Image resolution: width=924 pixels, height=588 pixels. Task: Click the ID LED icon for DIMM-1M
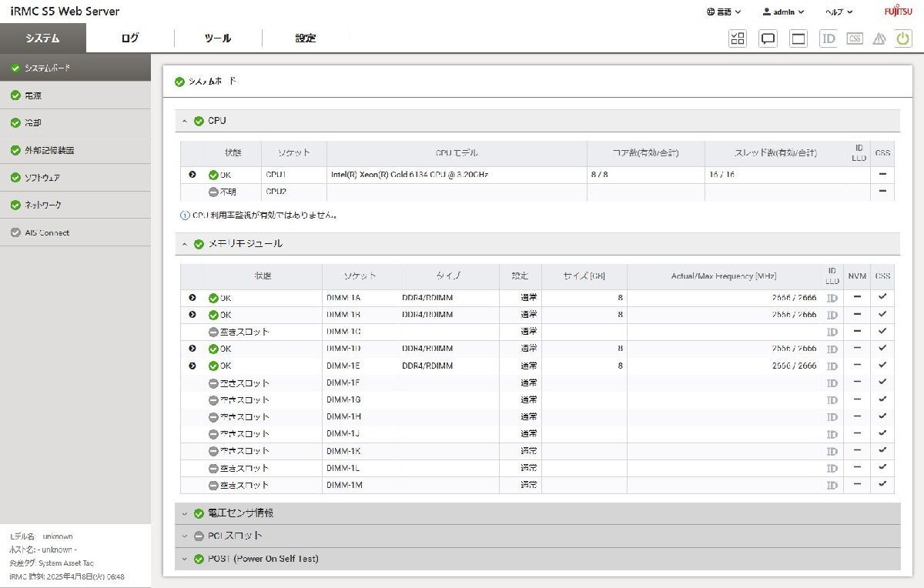832,485
